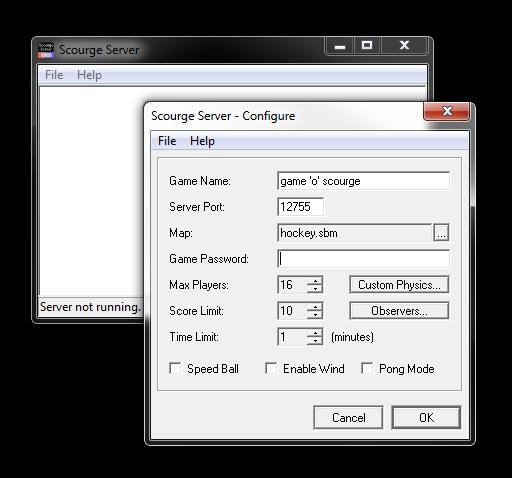512x478 pixels.
Task: Open the Observers dialog
Action: pos(399,311)
